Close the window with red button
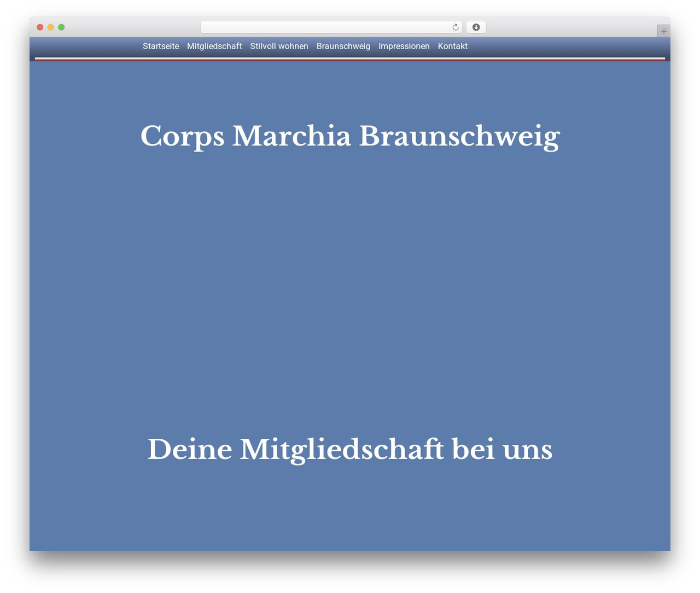Screen dimensions: 700x593 tap(40, 27)
